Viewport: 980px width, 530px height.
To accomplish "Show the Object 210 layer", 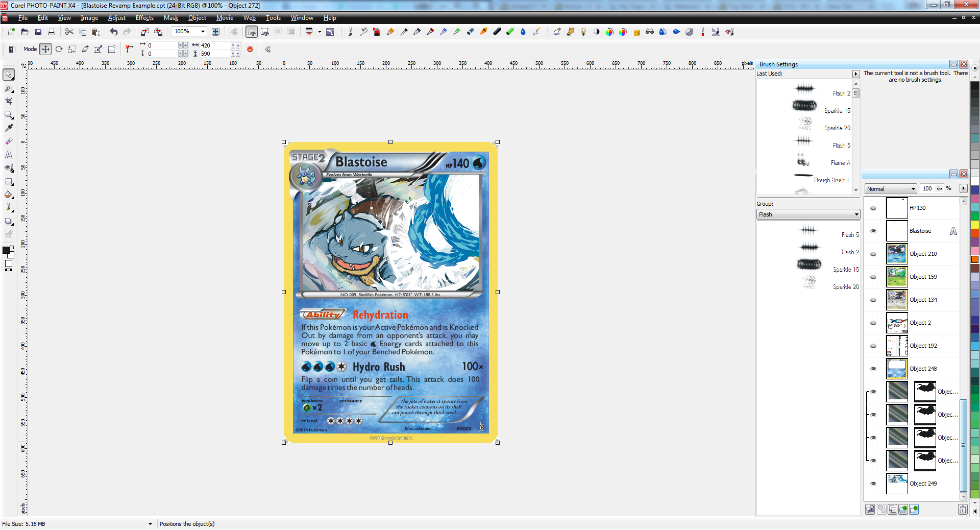I will [873, 254].
